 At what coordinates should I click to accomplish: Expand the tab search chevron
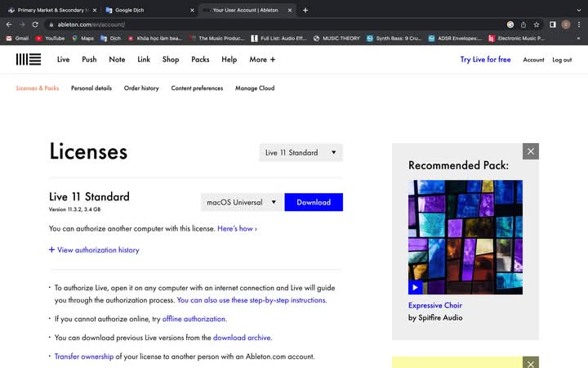click(579, 10)
